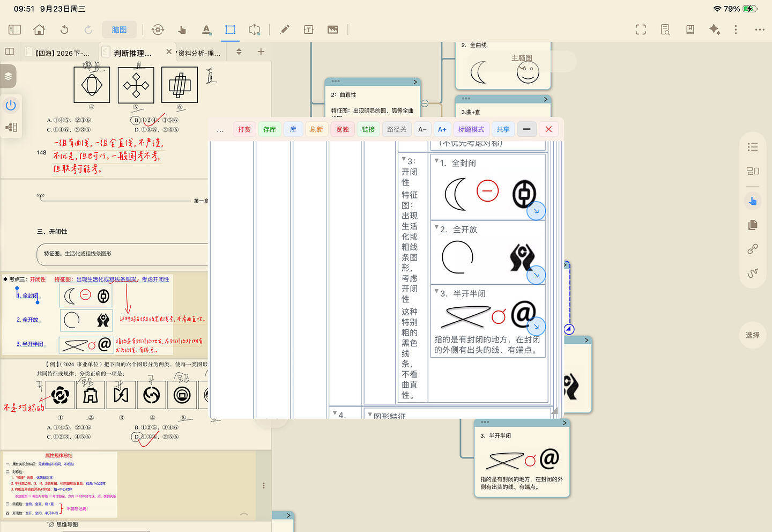Open the document search icon

[665, 29]
